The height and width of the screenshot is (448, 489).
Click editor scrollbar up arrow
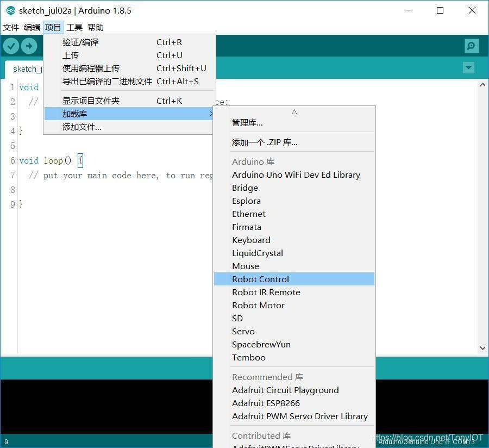point(482,85)
